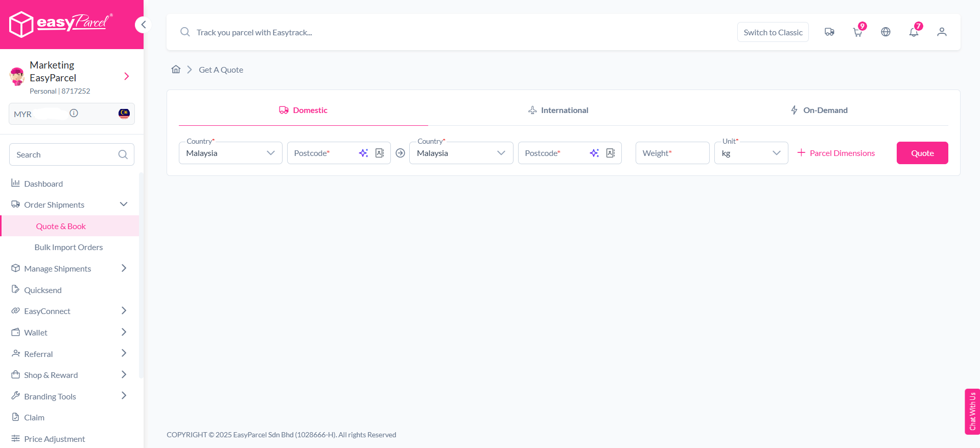Switch to the International tab

(x=558, y=110)
